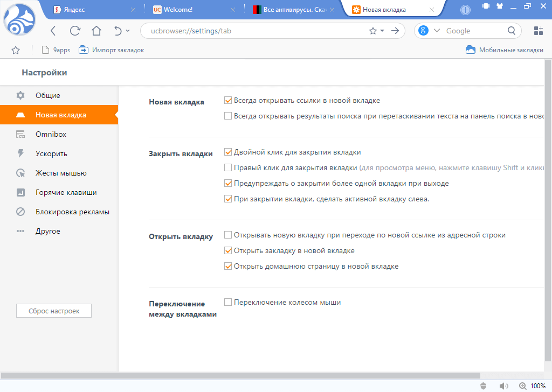Check Правый клик для закрытия вкладки

click(227, 167)
